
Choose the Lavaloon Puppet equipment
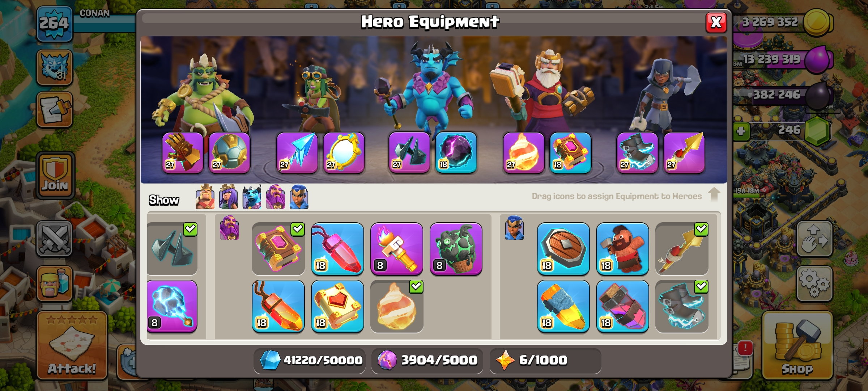(x=456, y=249)
